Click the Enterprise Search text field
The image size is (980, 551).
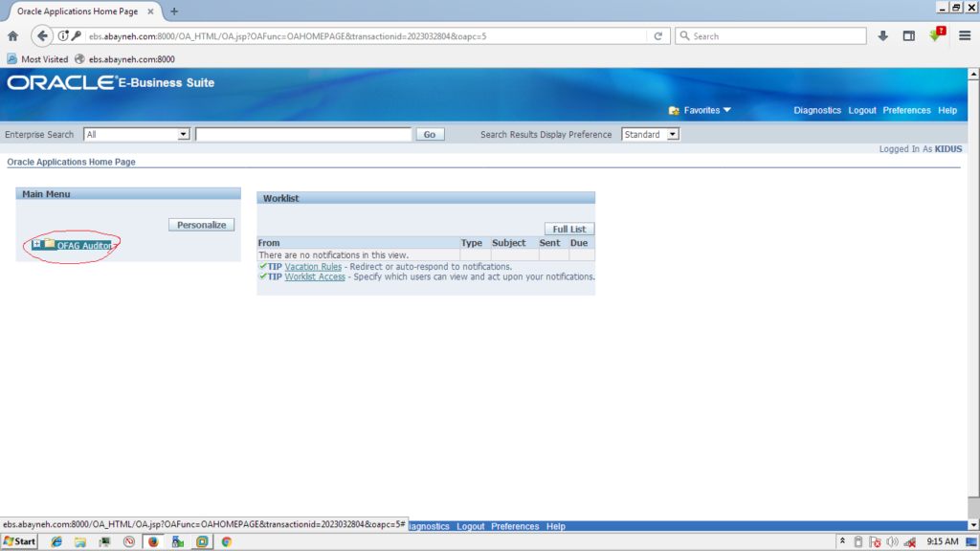(303, 134)
